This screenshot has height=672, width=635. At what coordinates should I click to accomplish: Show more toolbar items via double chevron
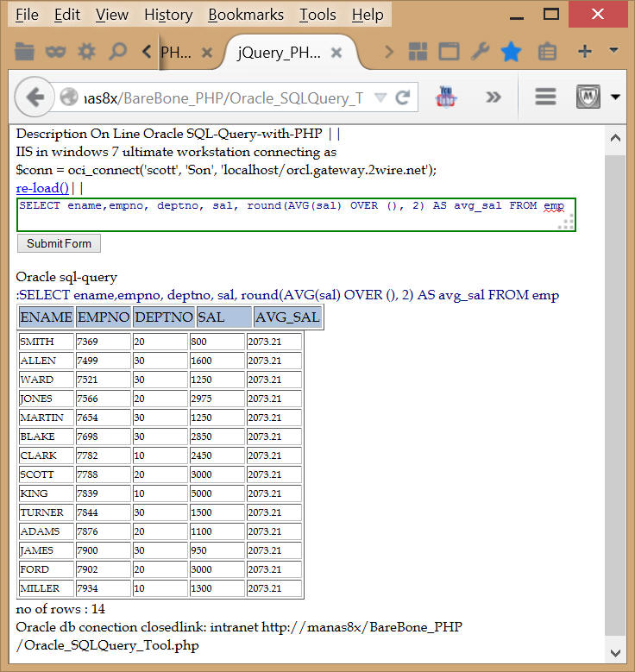[x=494, y=97]
